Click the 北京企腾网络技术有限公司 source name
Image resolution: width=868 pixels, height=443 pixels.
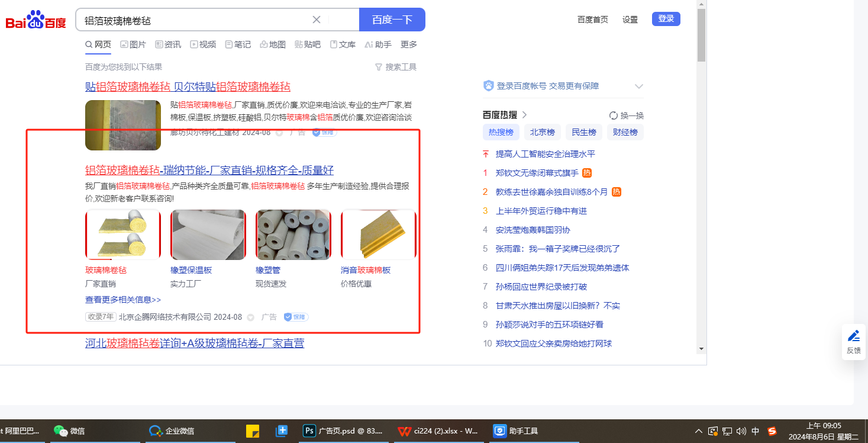coord(165,317)
